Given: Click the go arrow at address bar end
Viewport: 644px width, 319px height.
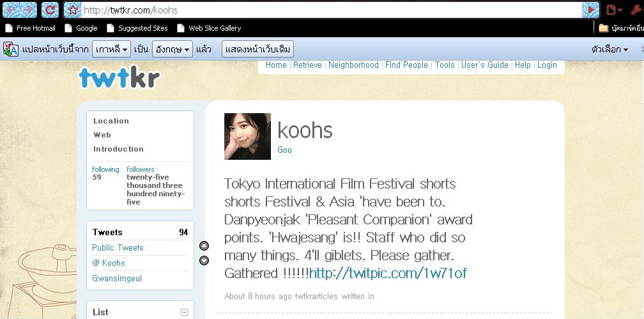Looking at the screenshot, I should point(590,10).
